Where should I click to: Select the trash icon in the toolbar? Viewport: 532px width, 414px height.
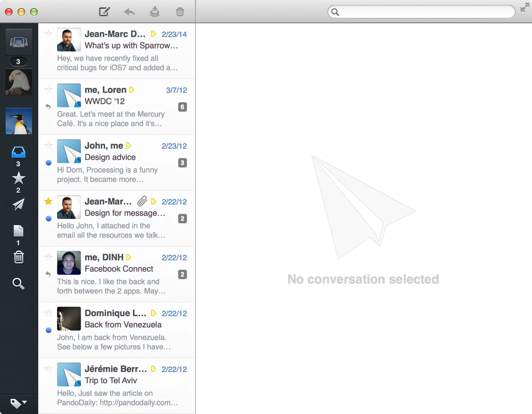tap(180, 12)
